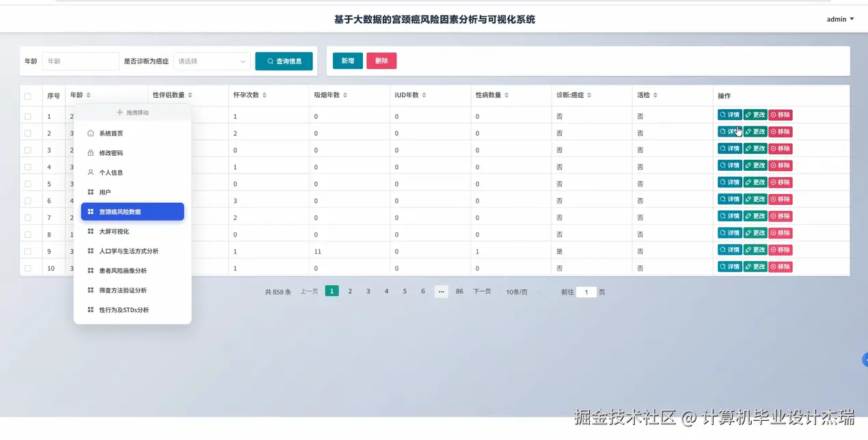The height and width of the screenshot is (440, 868).
Task: Tick the checkbox for row 2
Action: pyautogui.click(x=28, y=133)
